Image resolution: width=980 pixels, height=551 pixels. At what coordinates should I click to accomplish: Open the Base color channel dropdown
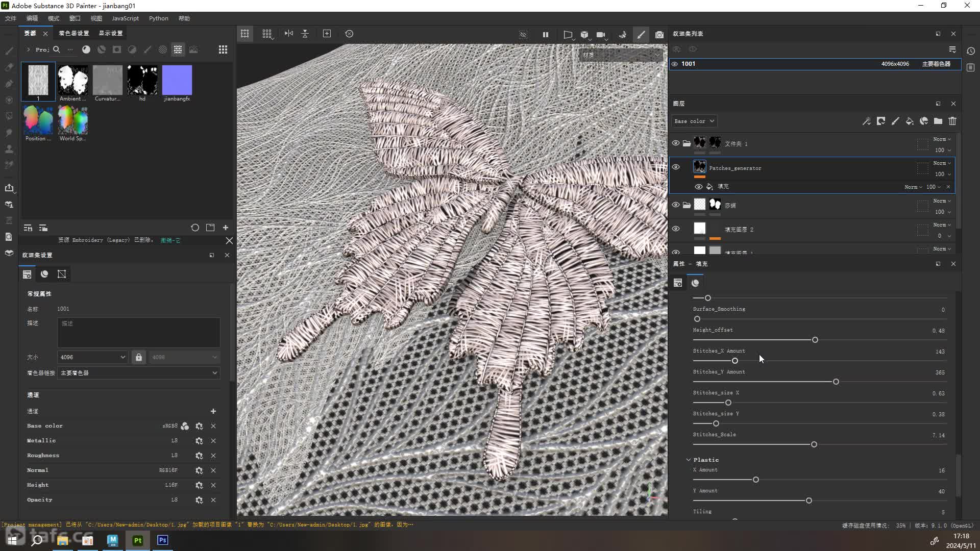point(694,121)
